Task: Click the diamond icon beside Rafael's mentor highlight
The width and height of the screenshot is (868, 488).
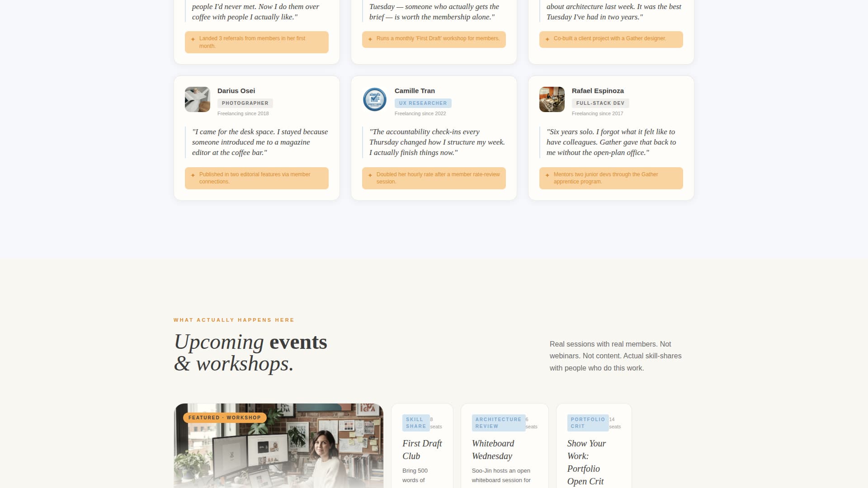Action: [x=548, y=175]
